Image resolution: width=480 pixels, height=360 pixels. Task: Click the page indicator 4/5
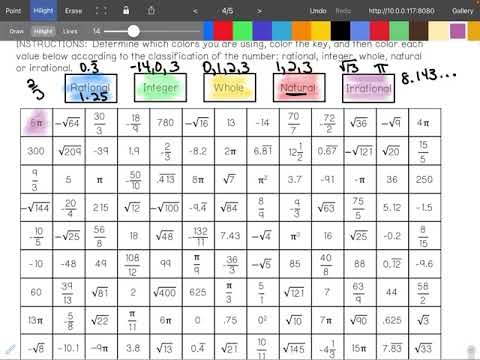[x=227, y=11]
